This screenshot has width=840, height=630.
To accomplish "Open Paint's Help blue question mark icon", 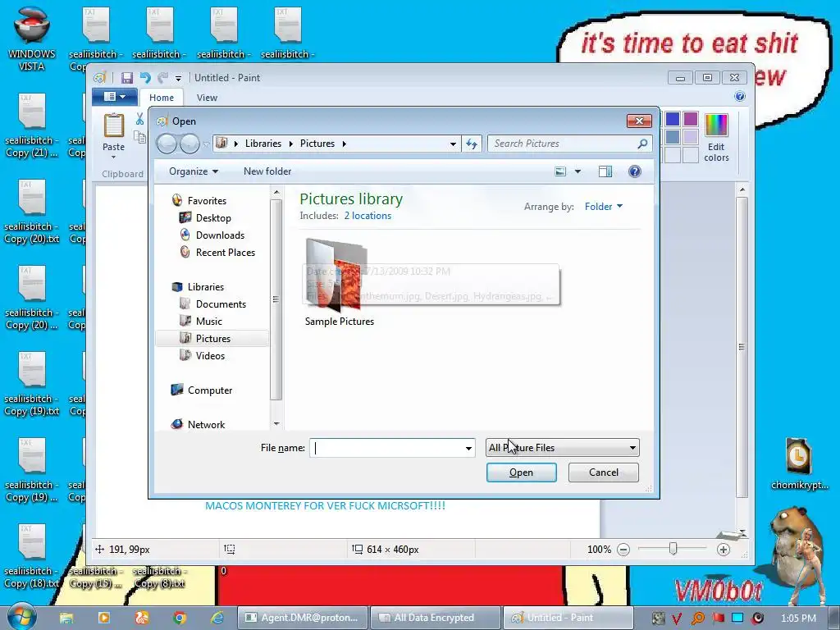I will click(740, 96).
